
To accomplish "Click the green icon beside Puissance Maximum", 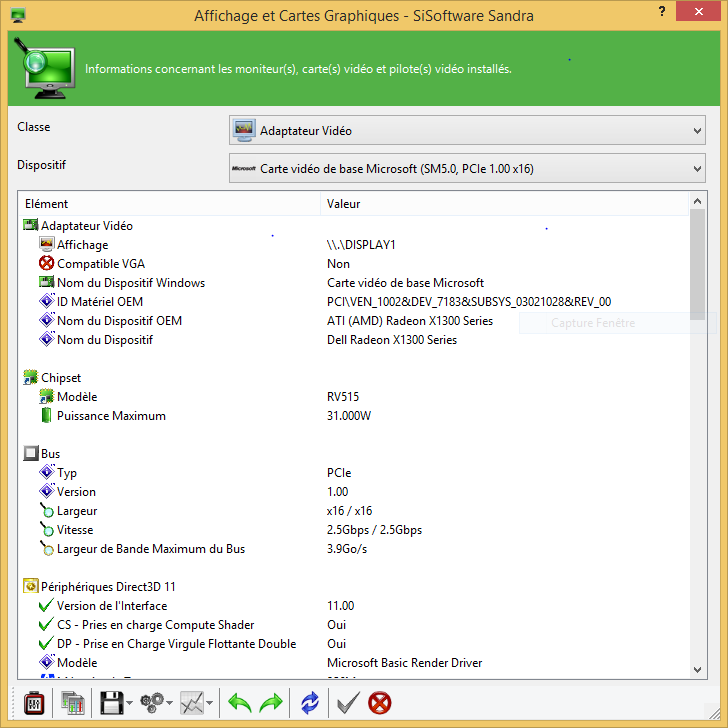I will 46,416.
